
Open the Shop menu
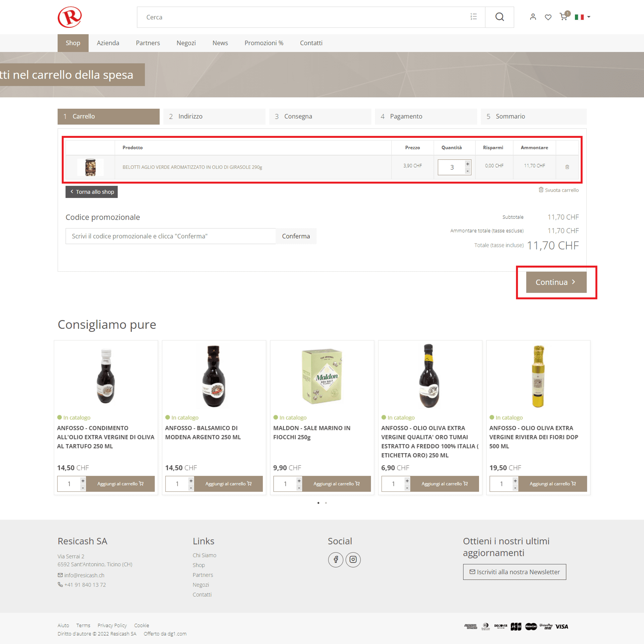point(73,43)
